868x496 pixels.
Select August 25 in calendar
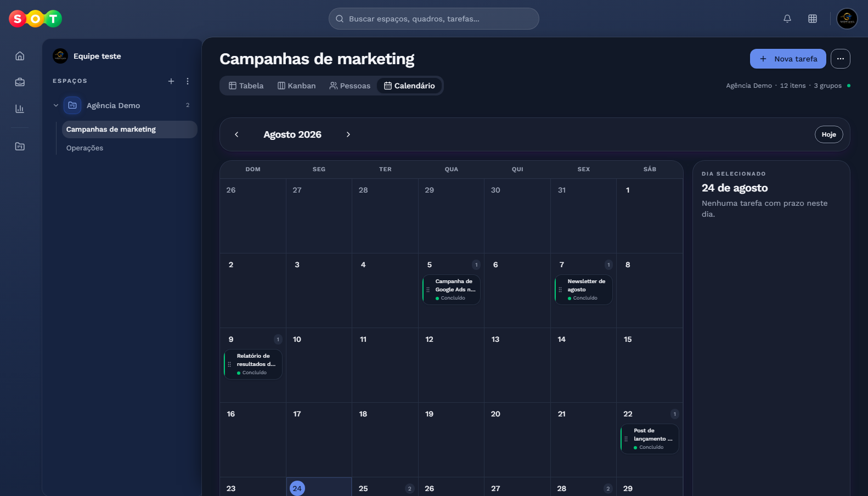(363, 488)
